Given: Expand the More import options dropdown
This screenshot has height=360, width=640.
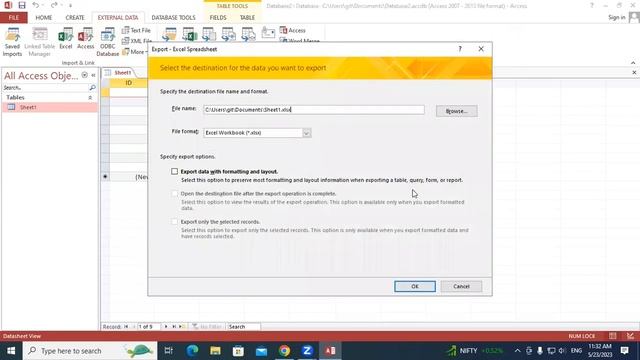Looking at the screenshot, I should click(135, 52).
